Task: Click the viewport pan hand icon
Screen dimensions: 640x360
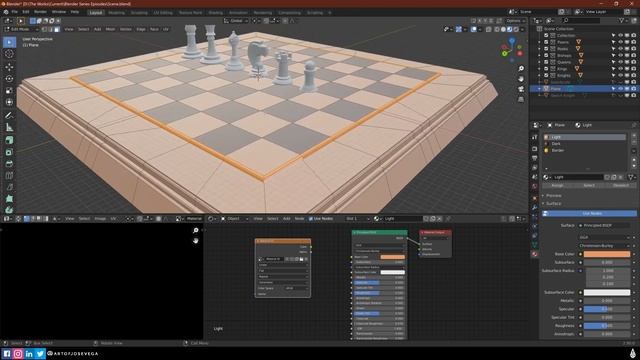Action: (x=521, y=78)
